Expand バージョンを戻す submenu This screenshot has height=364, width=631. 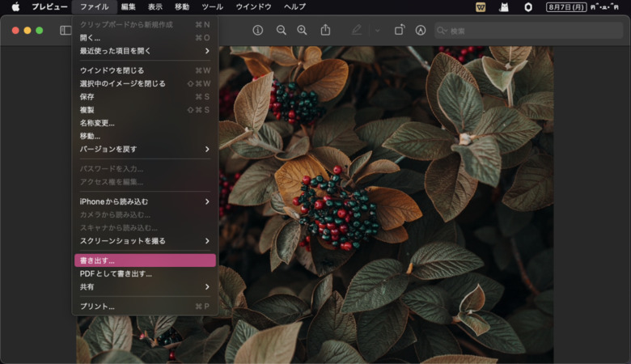pyautogui.click(x=145, y=149)
